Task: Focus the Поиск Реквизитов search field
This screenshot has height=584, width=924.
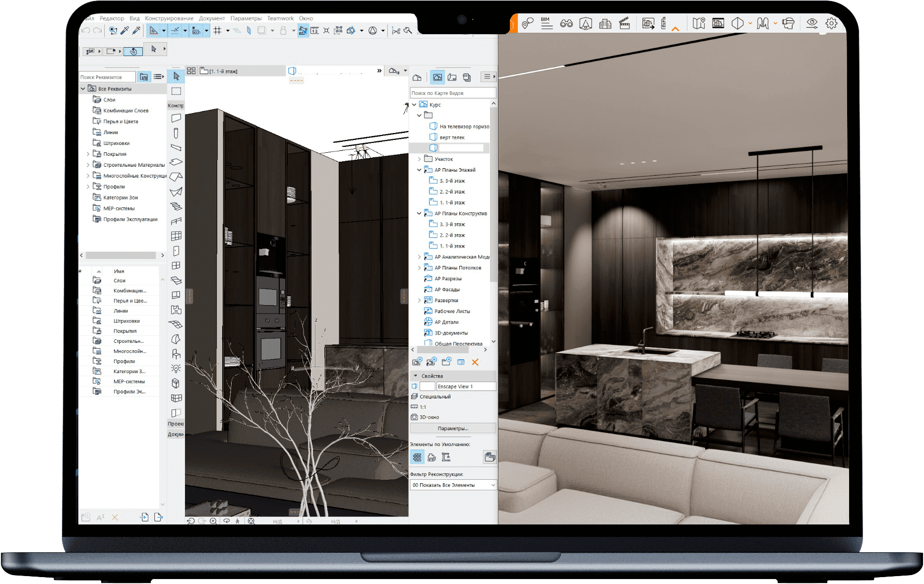Action: 107,77
